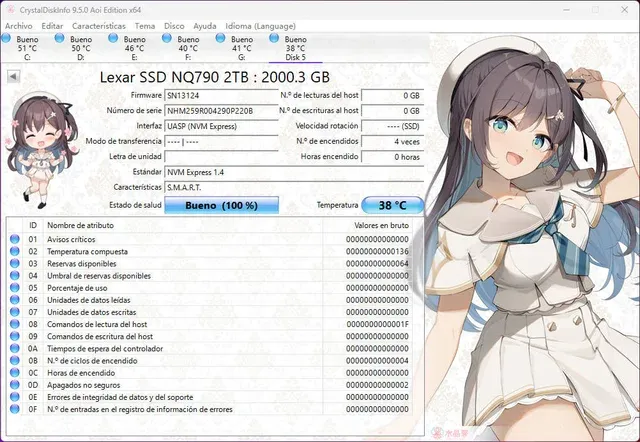
Task: Click the attribute name Apagados no seguros
Action: tap(83, 385)
